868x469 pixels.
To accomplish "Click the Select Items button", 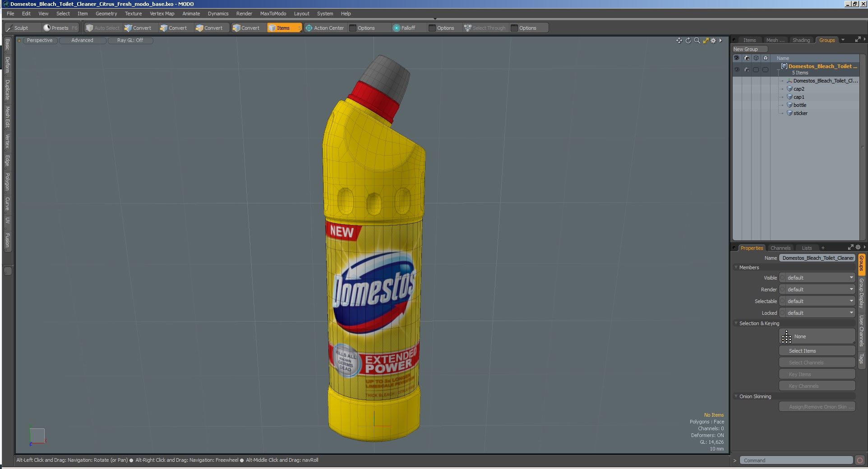I will (817, 351).
